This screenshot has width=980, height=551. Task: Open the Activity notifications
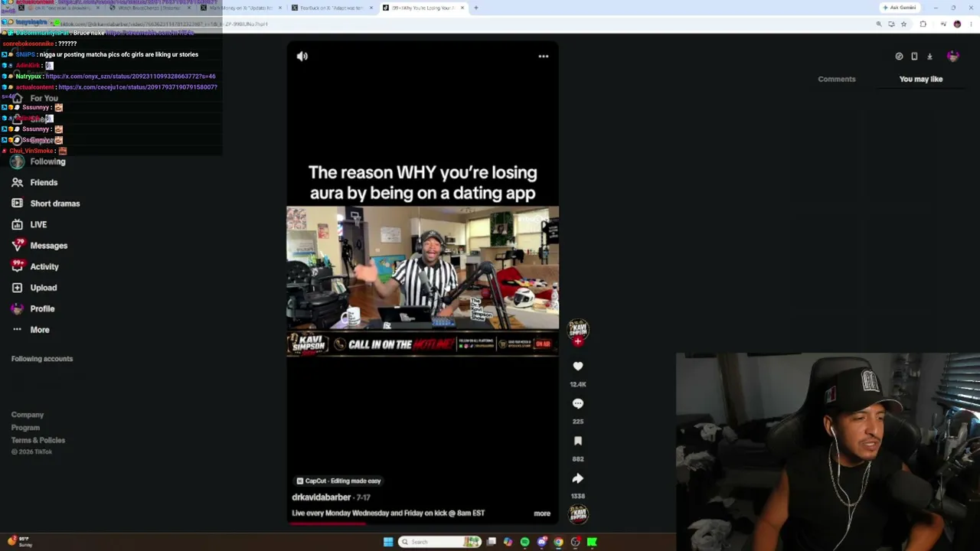point(35,266)
